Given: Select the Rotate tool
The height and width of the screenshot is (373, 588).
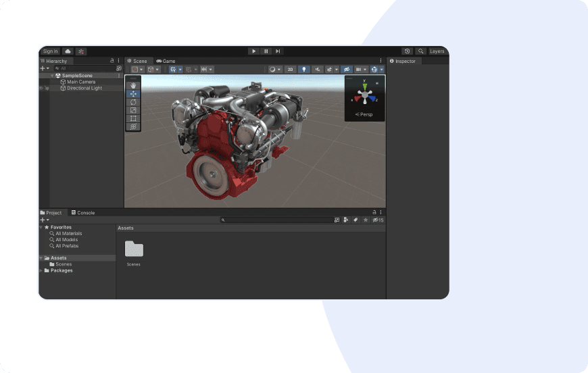Looking at the screenshot, I should (133, 102).
